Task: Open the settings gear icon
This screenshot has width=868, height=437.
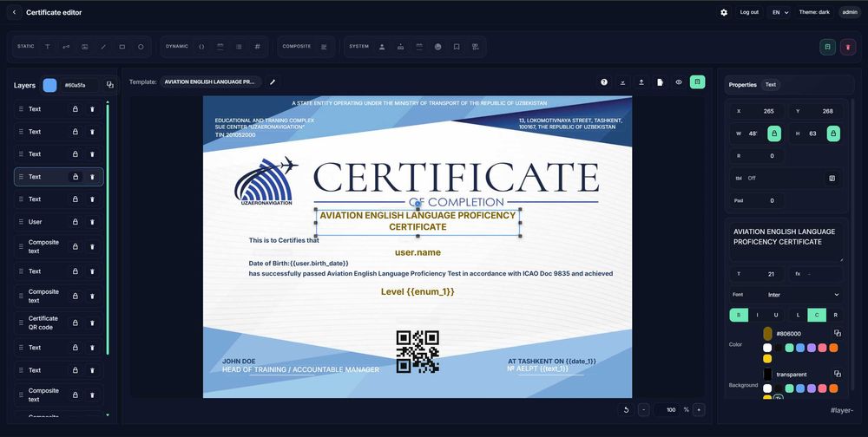Action: [x=724, y=12]
